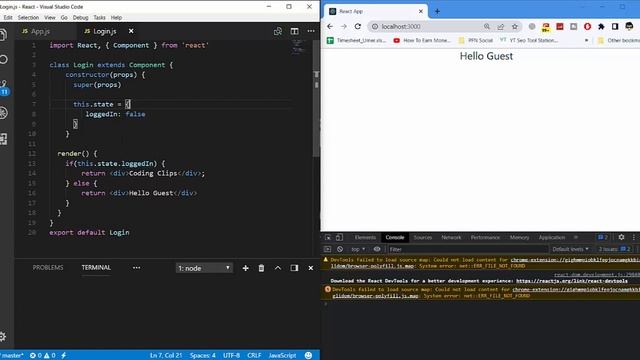640x360 pixels.
Task: Toggle DevTools device toolbar icon
Action: click(x=339, y=238)
